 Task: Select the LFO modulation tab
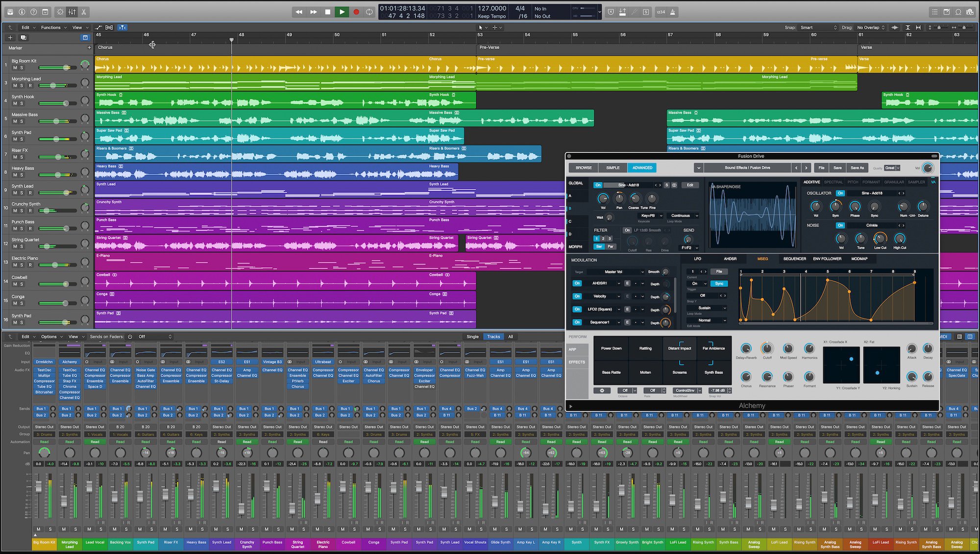pos(697,259)
